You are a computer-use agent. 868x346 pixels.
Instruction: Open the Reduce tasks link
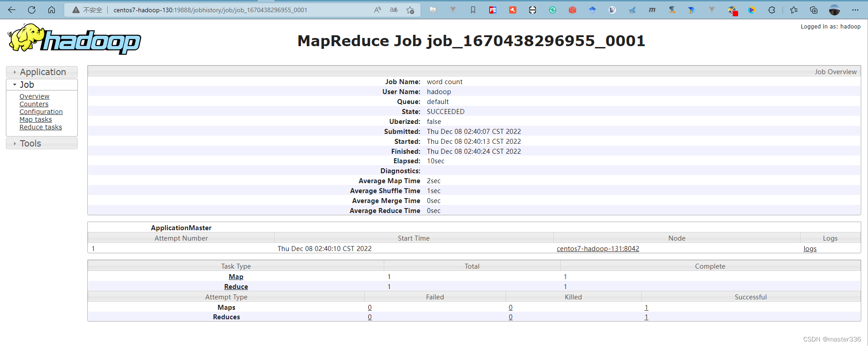41,127
